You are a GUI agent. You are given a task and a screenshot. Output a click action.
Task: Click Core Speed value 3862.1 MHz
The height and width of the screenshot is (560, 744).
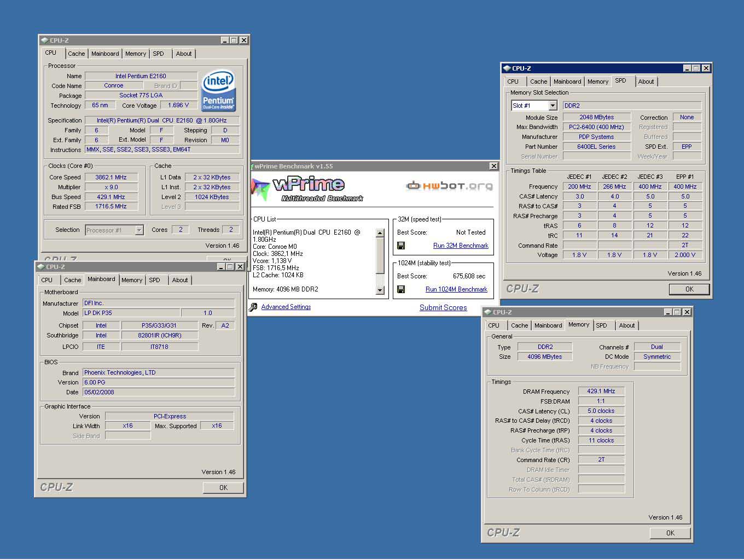(111, 177)
